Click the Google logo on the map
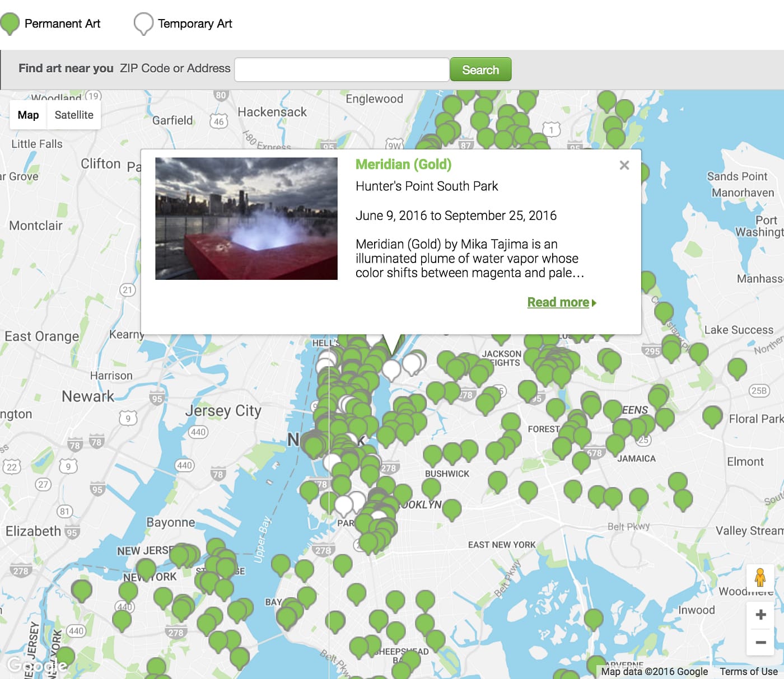Screen dimensions: 784x679 click(36, 665)
